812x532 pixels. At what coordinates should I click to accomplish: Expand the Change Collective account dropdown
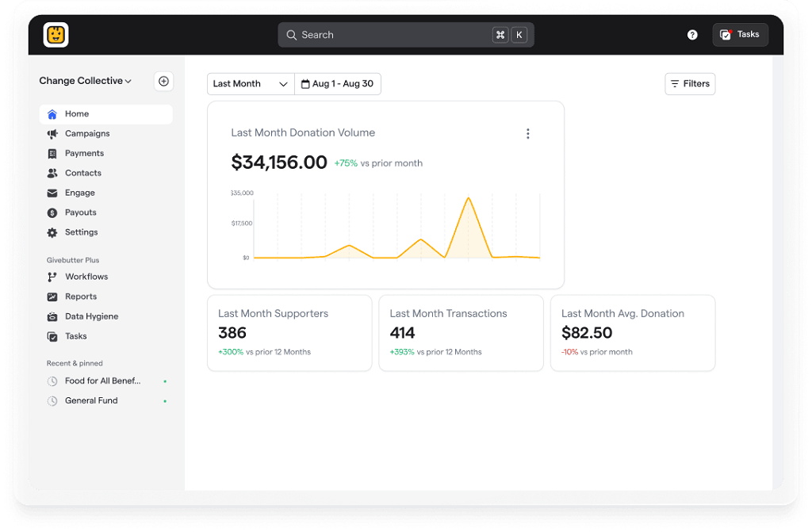click(x=86, y=81)
